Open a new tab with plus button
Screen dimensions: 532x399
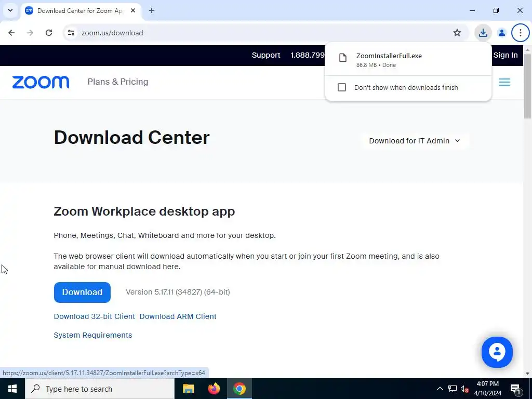click(x=152, y=10)
